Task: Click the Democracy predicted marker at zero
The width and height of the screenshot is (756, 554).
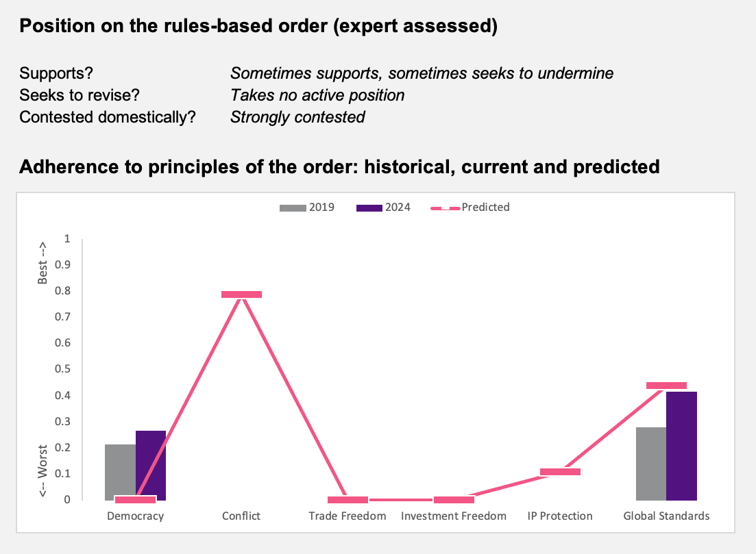Action: point(136,500)
